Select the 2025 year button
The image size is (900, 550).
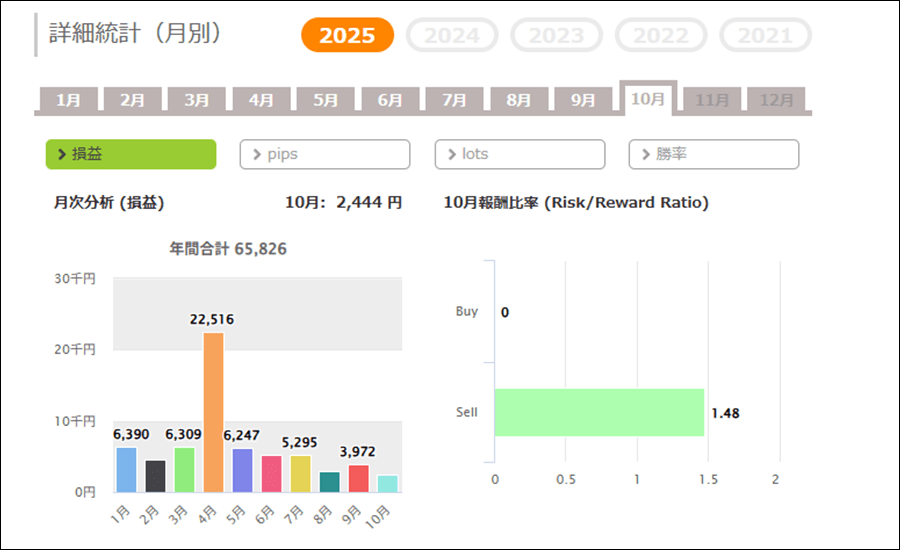coord(347,36)
